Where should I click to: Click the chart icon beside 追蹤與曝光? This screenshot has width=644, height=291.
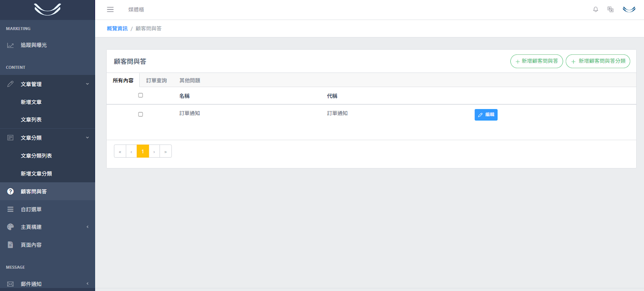(x=10, y=46)
